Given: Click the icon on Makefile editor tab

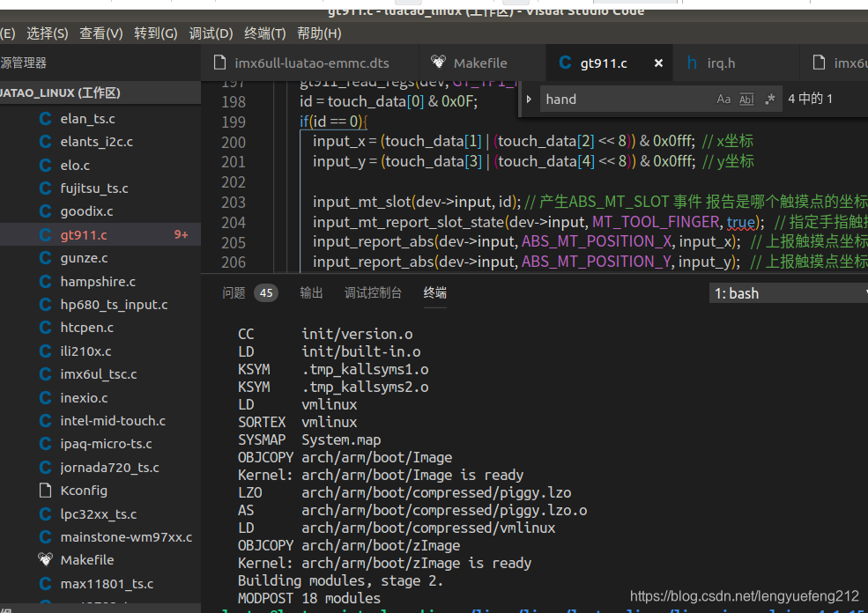Looking at the screenshot, I should point(438,62).
